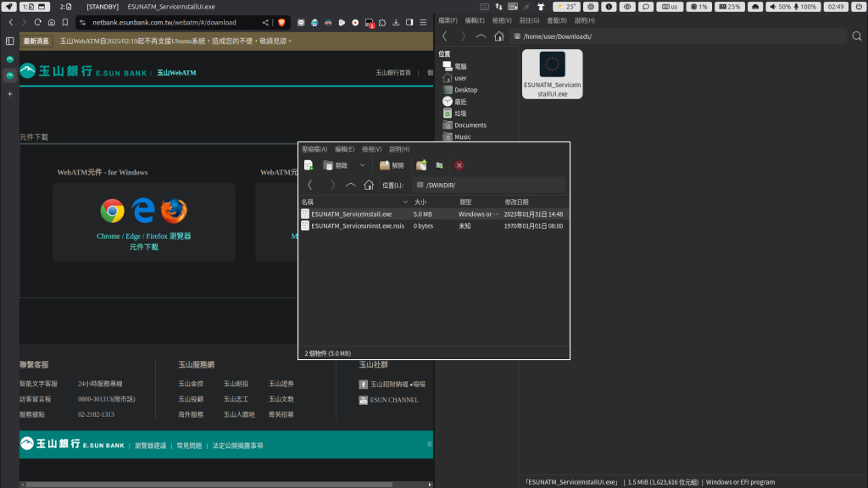
Task: Click the red stop icon in archive manager toolbar
Action: [x=459, y=165]
